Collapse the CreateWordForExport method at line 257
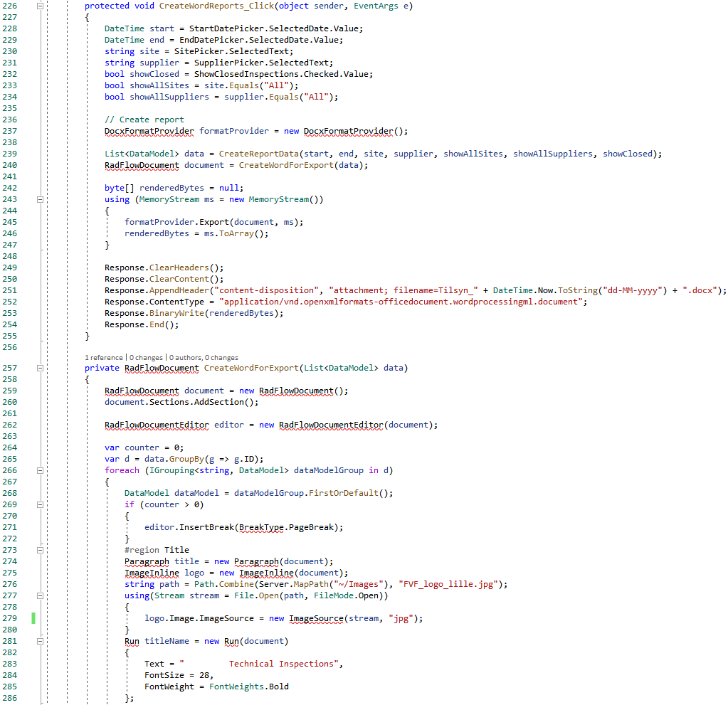Viewport: 728px width, 705px height. click(40, 368)
